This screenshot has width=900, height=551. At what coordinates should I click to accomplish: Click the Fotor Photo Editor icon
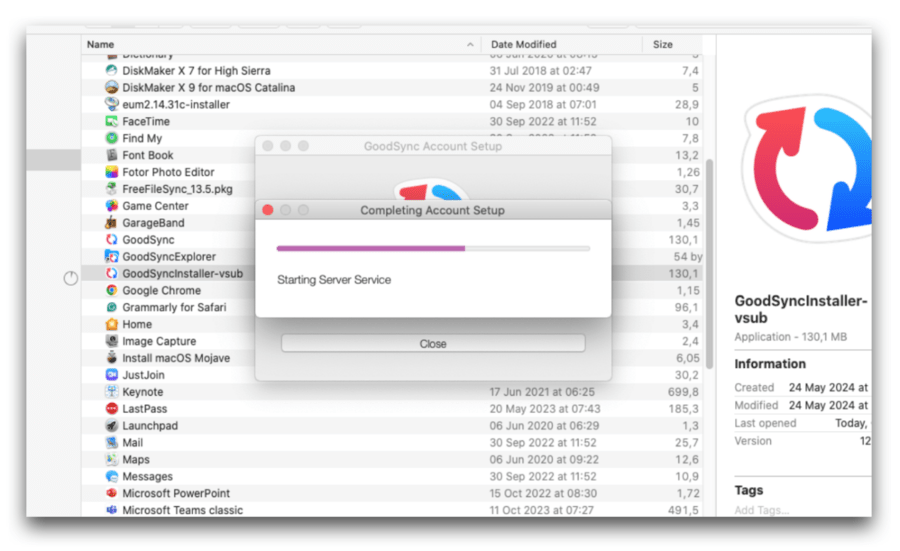pyautogui.click(x=111, y=172)
